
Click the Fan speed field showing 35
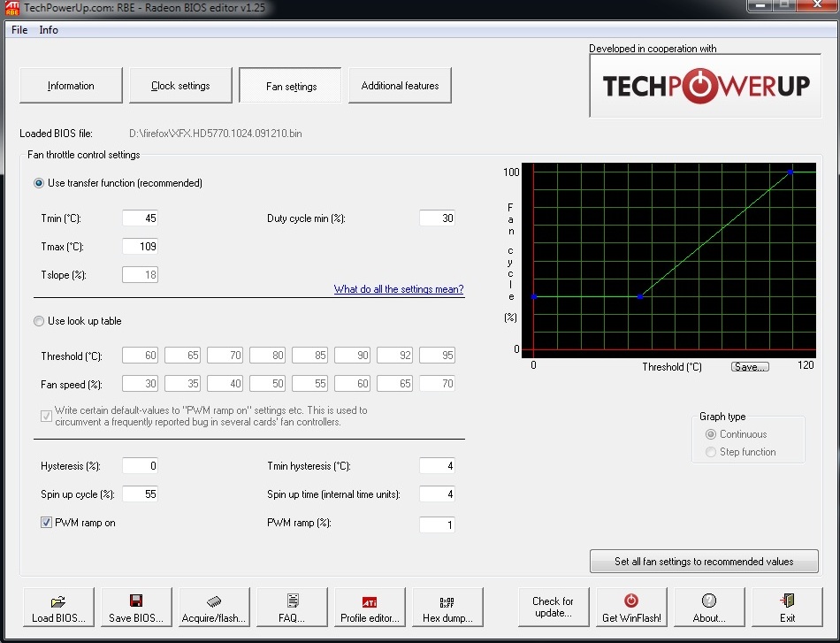[x=182, y=384]
